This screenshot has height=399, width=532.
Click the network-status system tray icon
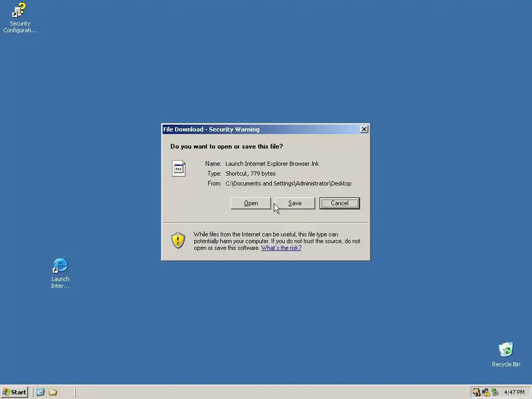click(x=495, y=393)
